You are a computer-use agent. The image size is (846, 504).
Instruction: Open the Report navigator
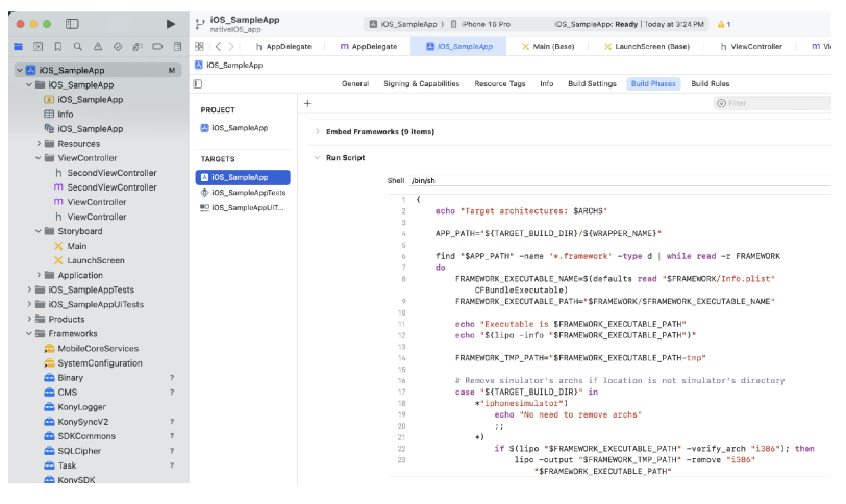point(177,46)
